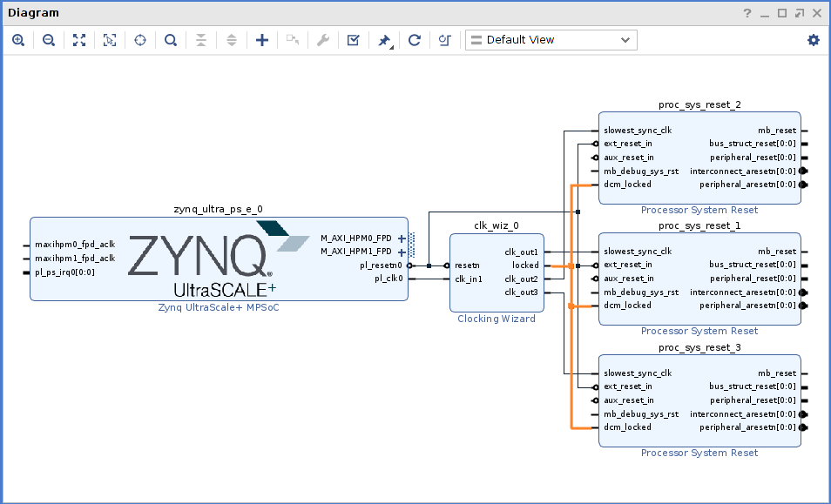Click the Zynq UltraScale+ MPSoC label

(x=219, y=307)
